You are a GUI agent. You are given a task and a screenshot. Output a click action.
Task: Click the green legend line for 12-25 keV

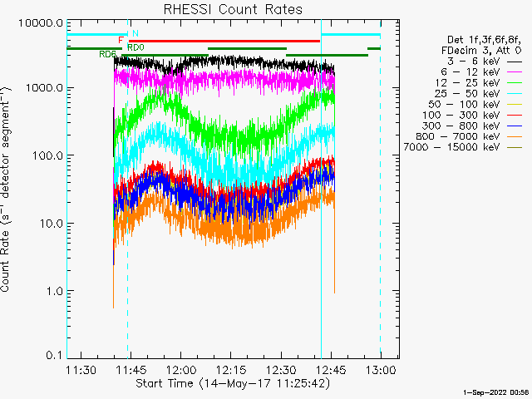515,83
